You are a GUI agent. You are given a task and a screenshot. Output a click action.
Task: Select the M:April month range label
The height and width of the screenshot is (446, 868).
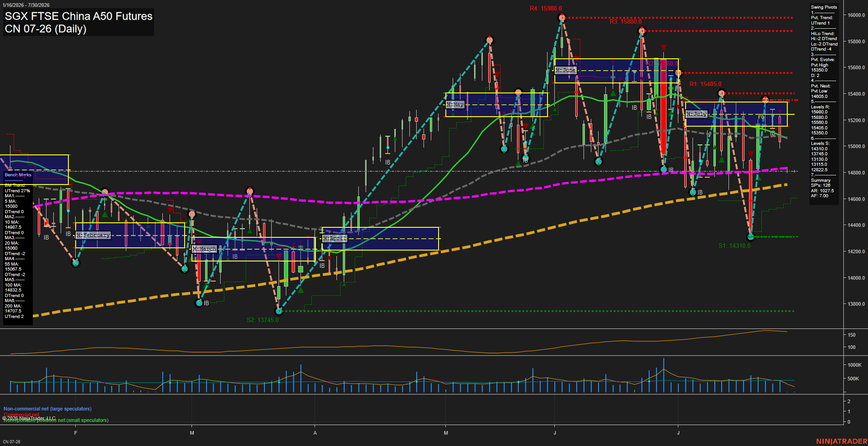click(x=335, y=238)
